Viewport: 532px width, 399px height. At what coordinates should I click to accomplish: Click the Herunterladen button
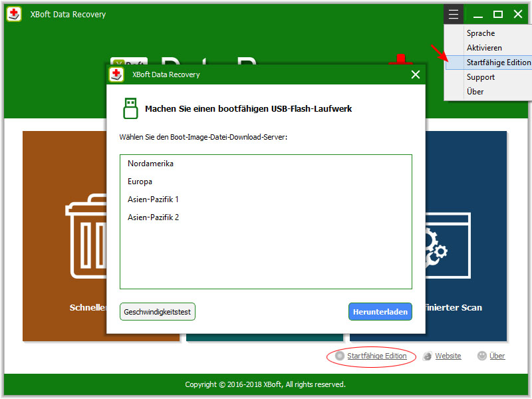pos(380,312)
